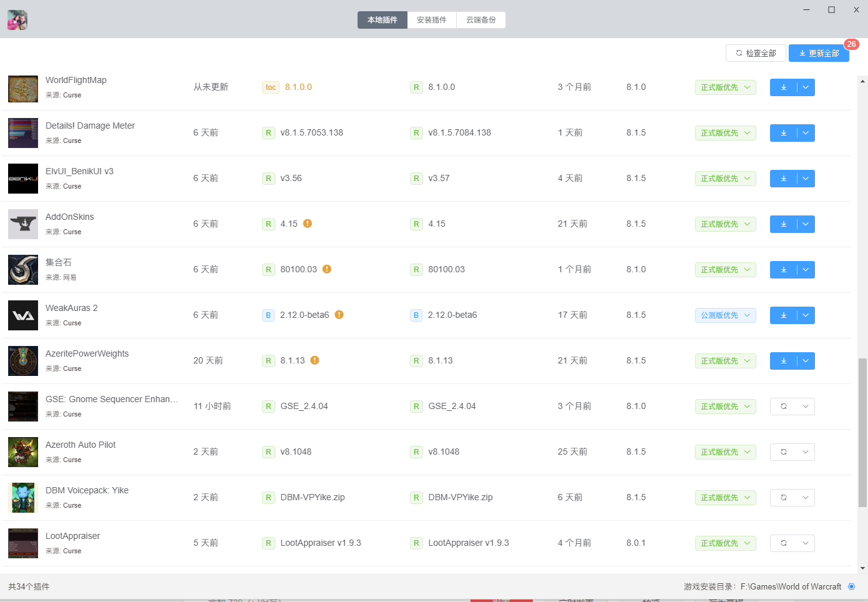Click warning icon next to 8.1.13 version
868x602 pixels.
[x=315, y=360]
